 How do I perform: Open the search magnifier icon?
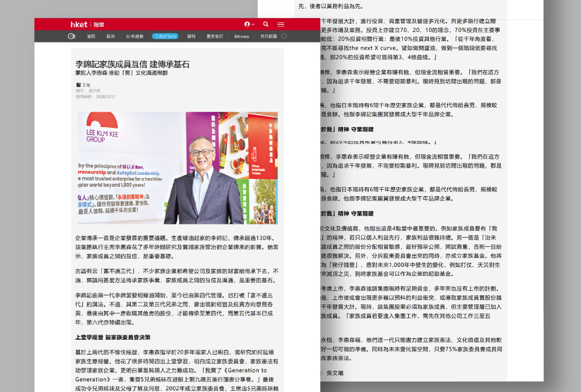coord(266,24)
